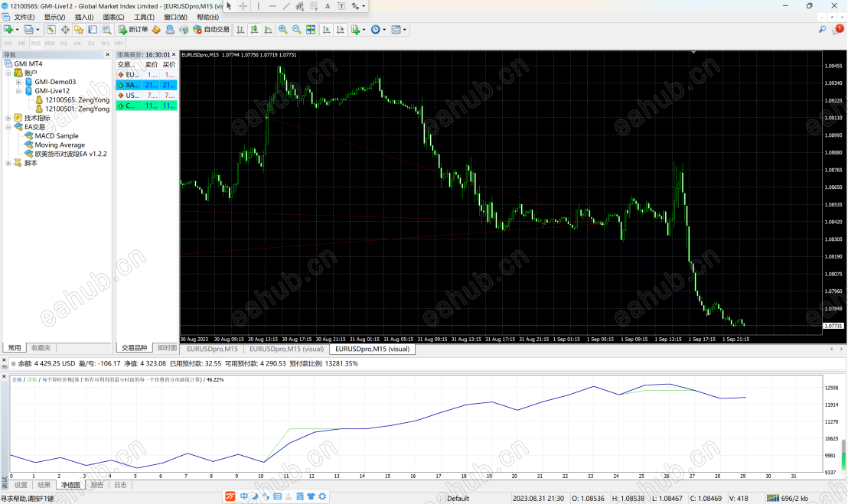Viewport: 848px width, 504px height.
Task: Select the Fibonacci retracement tool
Action: point(314,6)
